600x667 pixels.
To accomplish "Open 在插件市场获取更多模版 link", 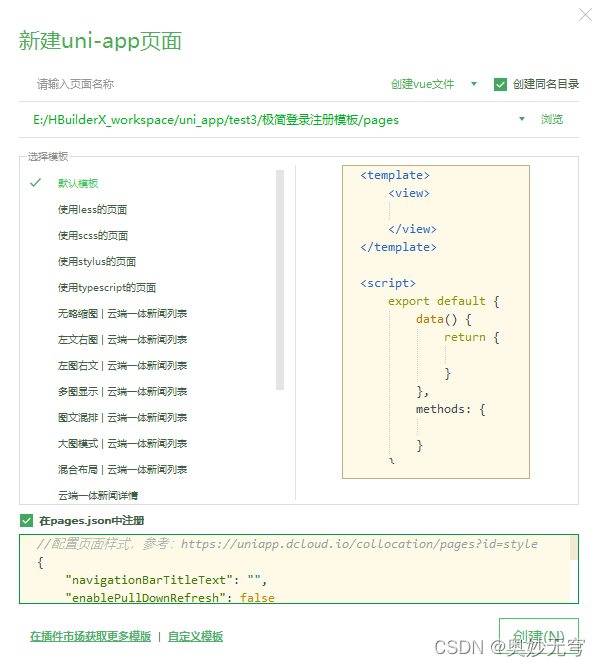I will [x=90, y=636].
